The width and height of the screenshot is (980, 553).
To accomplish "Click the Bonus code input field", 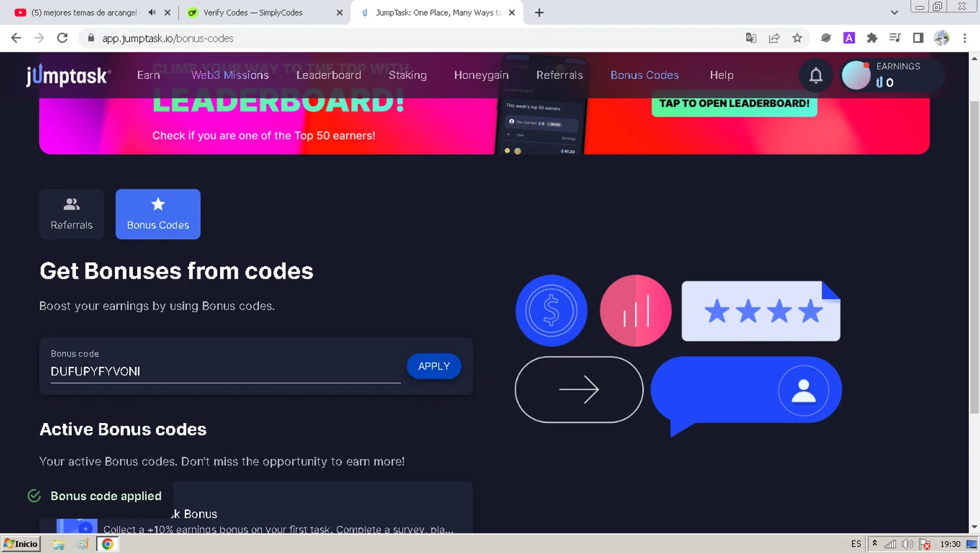I will 225,371.
